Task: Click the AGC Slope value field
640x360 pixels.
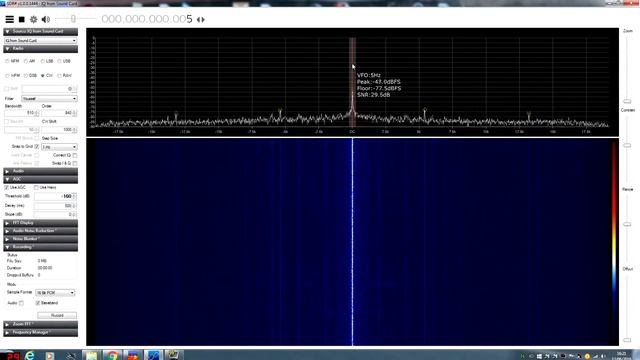Action: 56,214
